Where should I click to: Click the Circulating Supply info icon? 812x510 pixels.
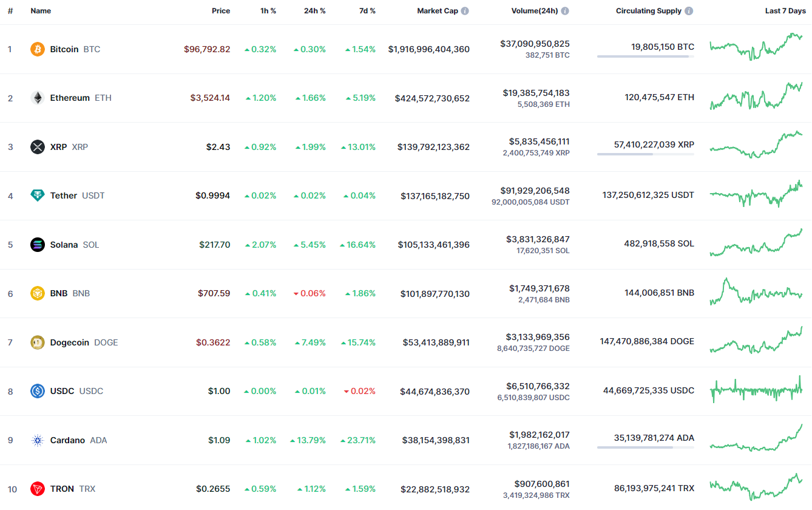[x=689, y=11]
